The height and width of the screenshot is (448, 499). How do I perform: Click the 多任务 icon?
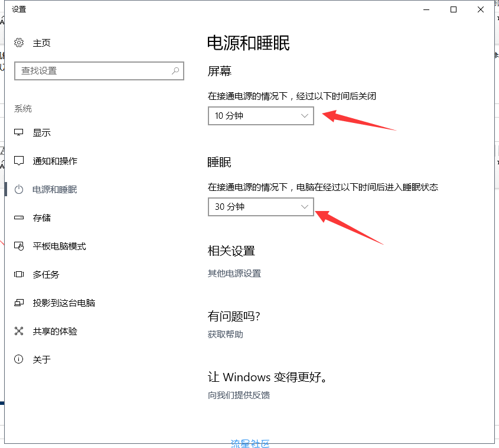[x=19, y=274]
